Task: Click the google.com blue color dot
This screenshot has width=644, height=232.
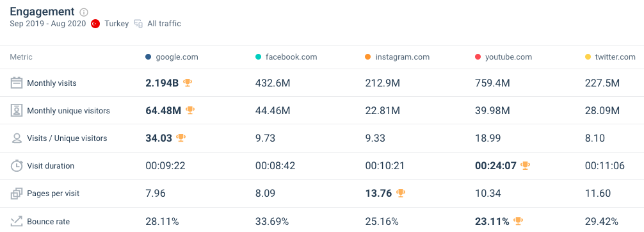Action: (149, 57)
